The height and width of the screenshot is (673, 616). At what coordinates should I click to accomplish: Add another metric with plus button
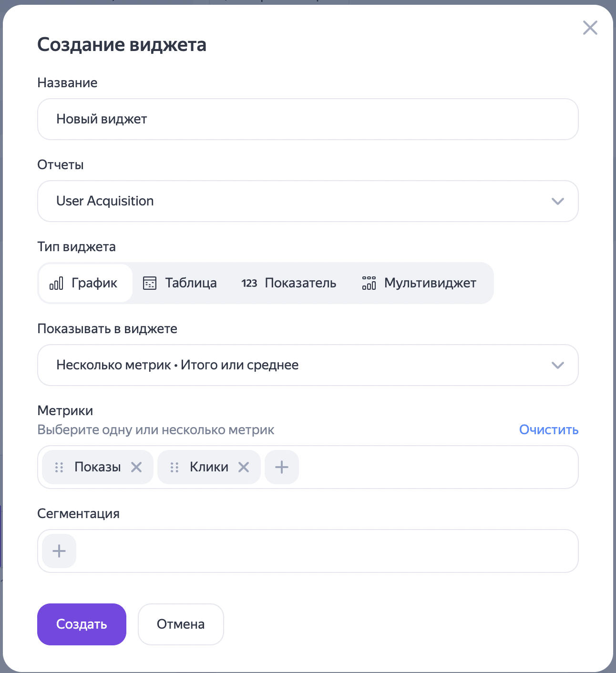point(282,467)
